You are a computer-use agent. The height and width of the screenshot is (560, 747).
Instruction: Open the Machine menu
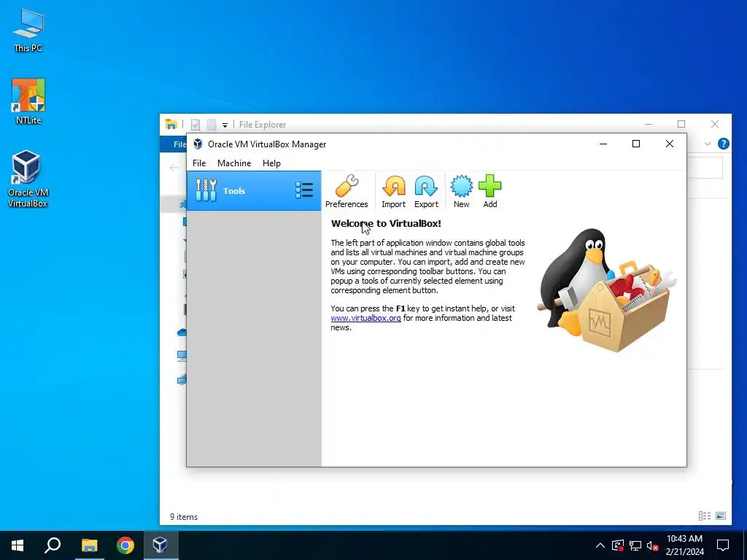[x=234, y=163]
